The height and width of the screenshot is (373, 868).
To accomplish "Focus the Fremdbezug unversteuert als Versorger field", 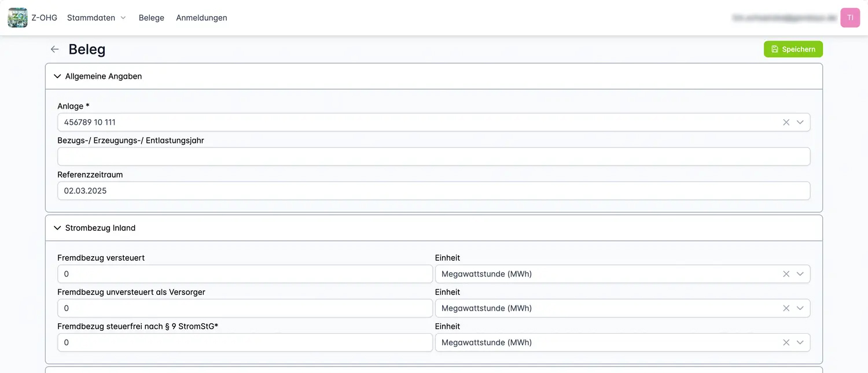I will (245, 308).
